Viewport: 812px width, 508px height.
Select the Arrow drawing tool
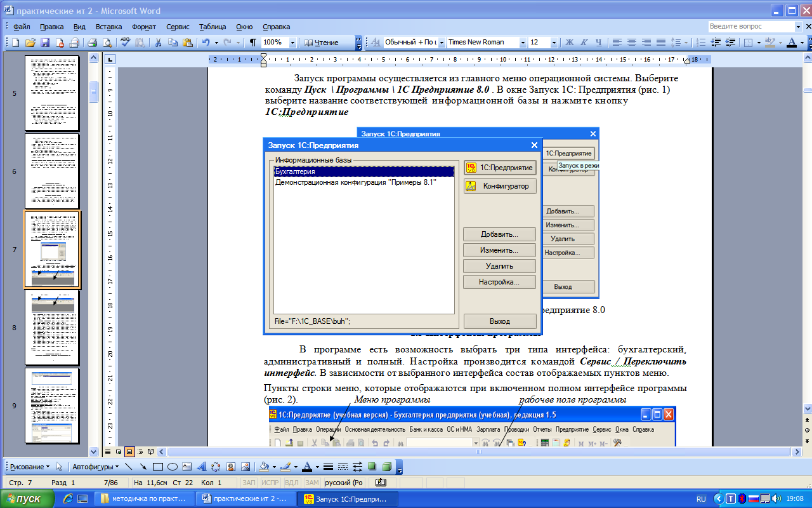[143, 467]
